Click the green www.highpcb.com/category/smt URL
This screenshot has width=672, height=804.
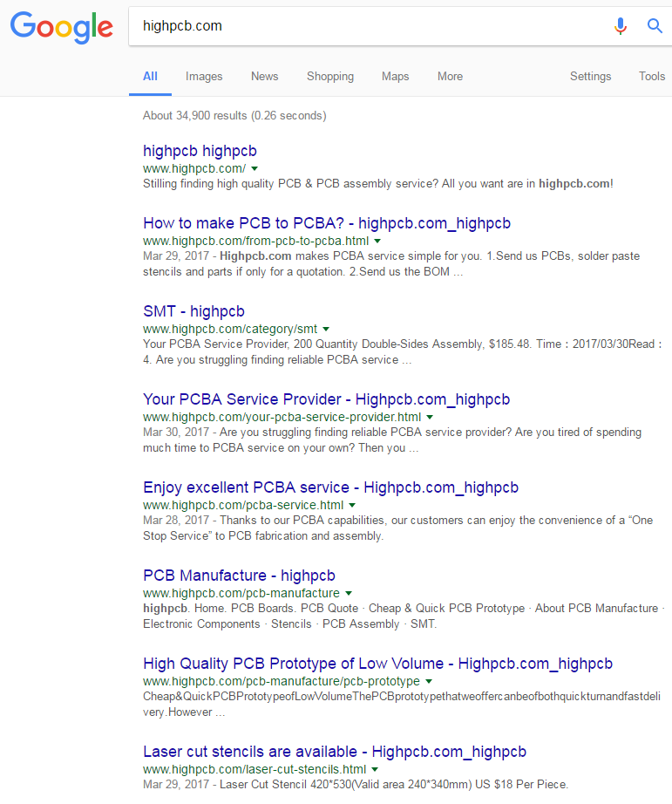pyautogui.click(x=230, y=330)
